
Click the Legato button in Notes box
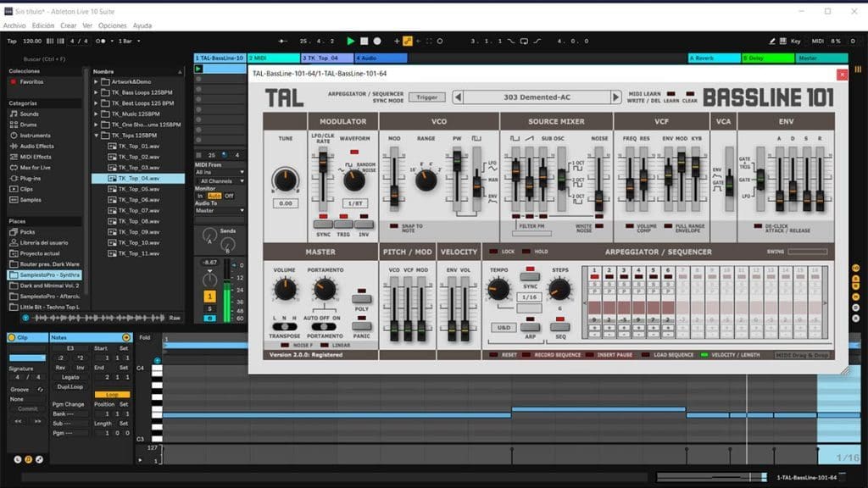tap(70, 377)
